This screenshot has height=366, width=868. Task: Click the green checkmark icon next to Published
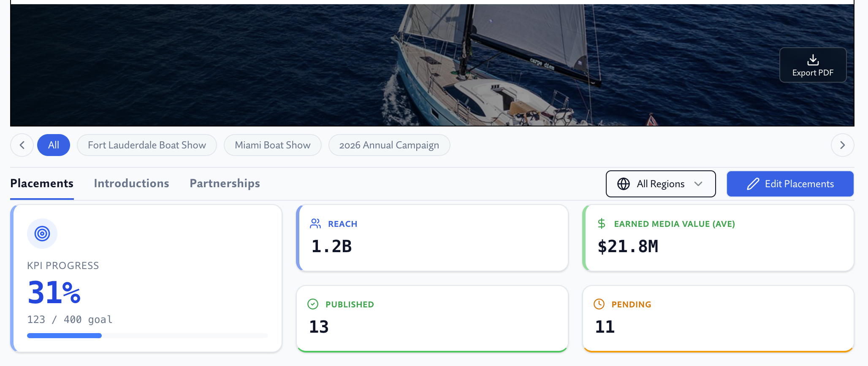click(x=312, y=304)
